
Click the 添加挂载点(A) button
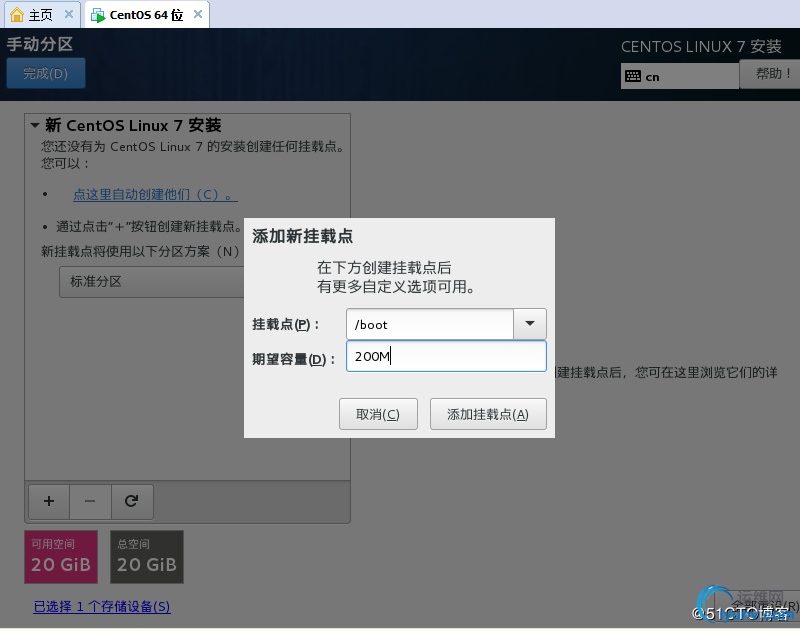[488, 414]
